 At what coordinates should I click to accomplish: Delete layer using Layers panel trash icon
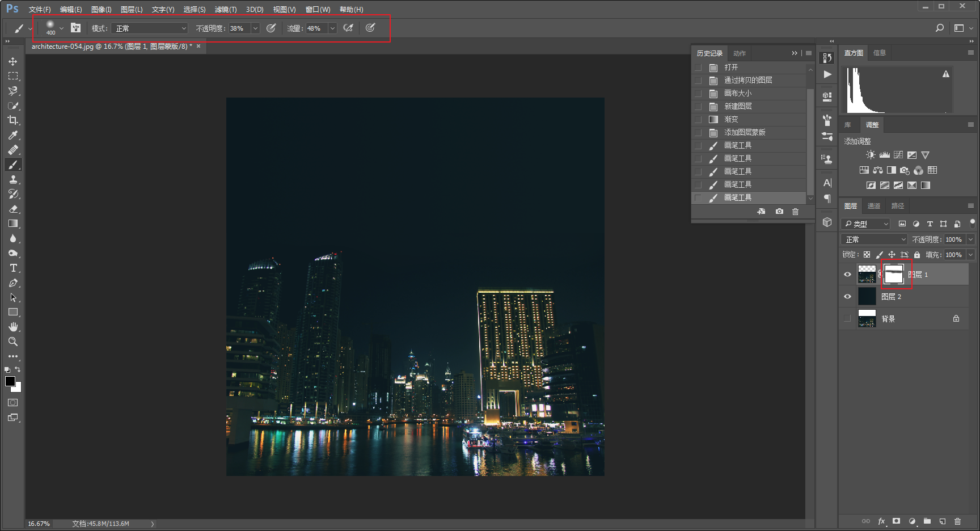pos(958,521)
